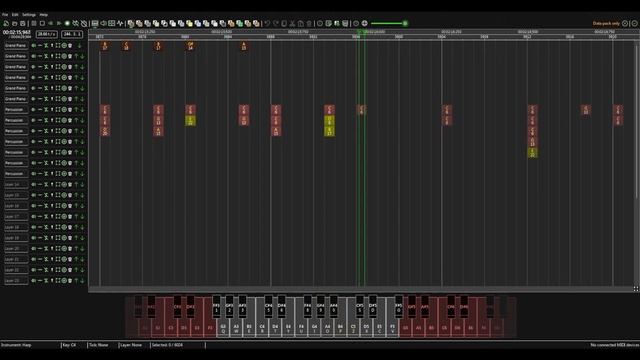Select the green instrument icon in the toolbar

(x=240, y=24)
